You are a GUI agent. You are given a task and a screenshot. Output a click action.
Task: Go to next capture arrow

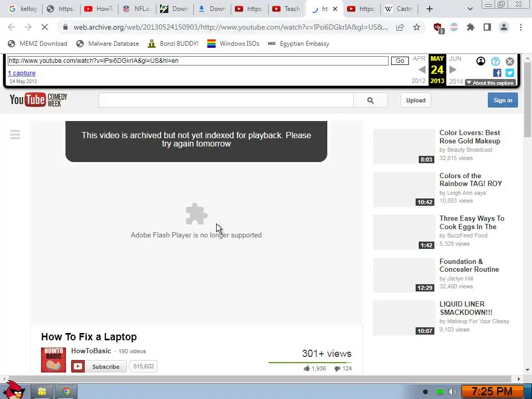point(453,70)
